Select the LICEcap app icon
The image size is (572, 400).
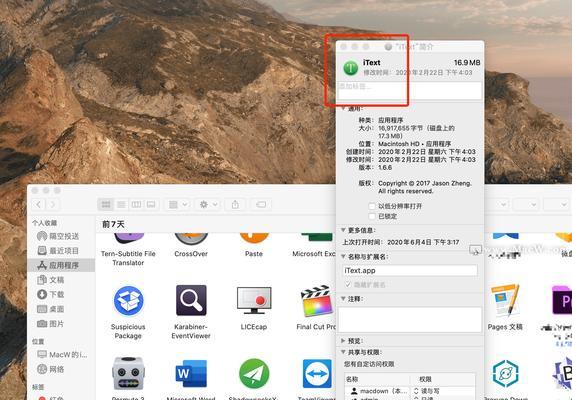[254, 300]
